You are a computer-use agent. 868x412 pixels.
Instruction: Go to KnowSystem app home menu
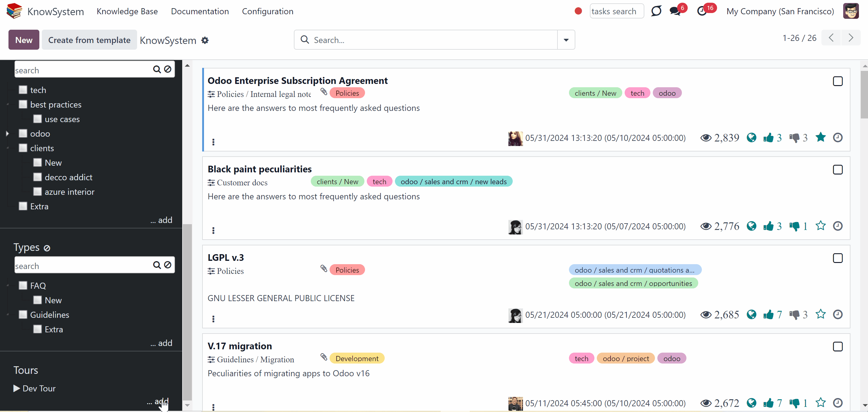coord(56,12)
